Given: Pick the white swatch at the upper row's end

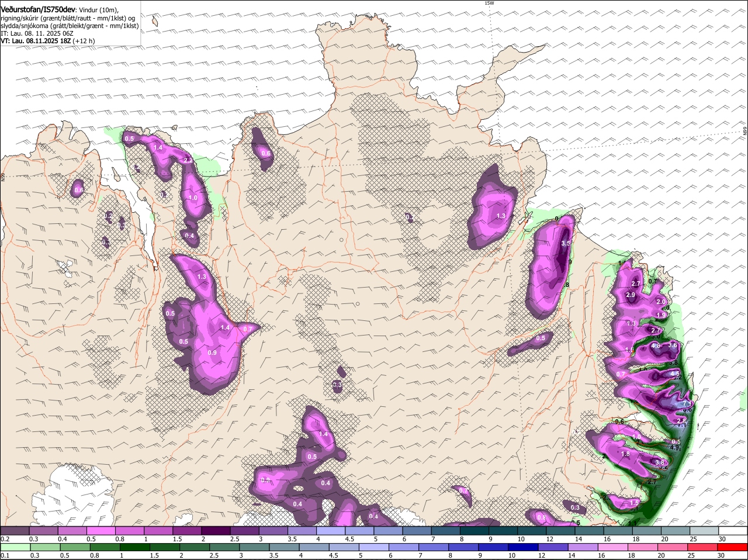Looking at the screenshot, I should (x=733, y=531).
